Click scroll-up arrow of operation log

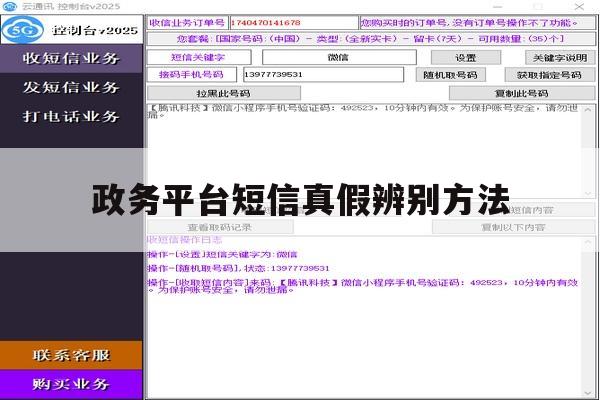point(588,242)
